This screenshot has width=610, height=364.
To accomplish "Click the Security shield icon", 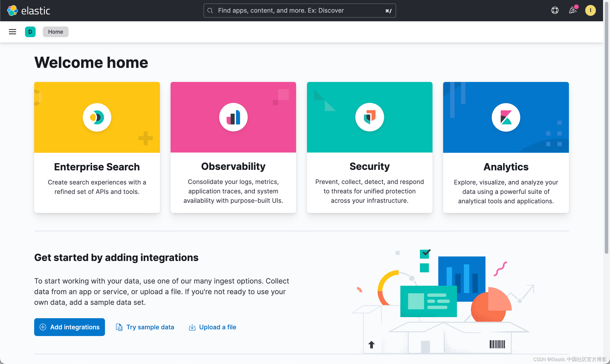I will coord(369,117).
